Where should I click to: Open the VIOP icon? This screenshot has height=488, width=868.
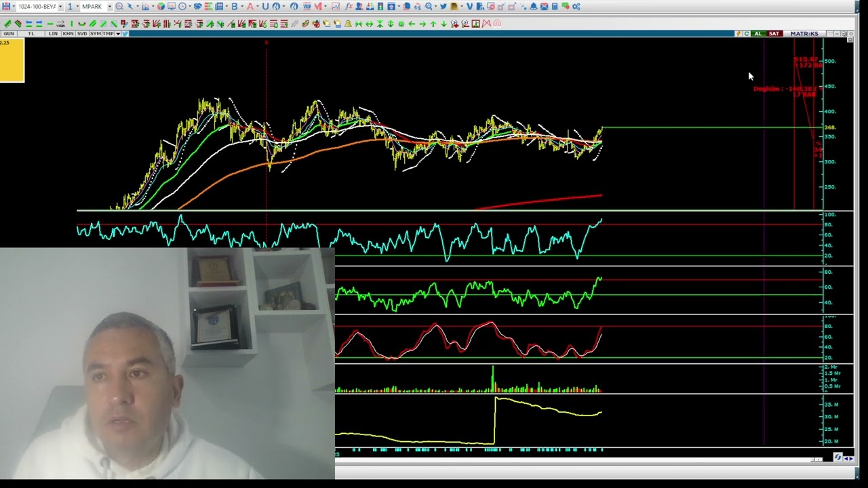click(x=307, y=7)
